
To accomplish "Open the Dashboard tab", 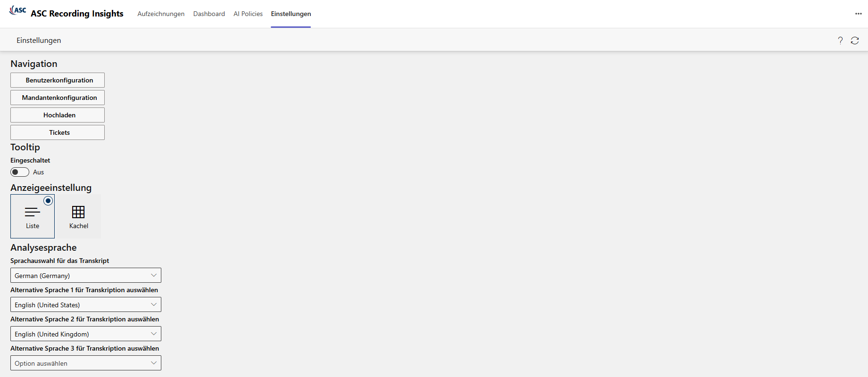I will point(209,14).
